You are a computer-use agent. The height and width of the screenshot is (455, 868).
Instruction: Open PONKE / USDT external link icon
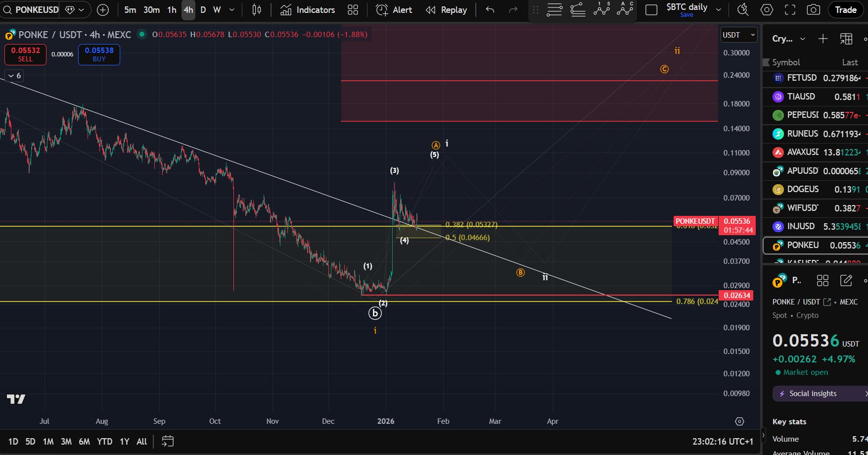[x=826, y=302]
